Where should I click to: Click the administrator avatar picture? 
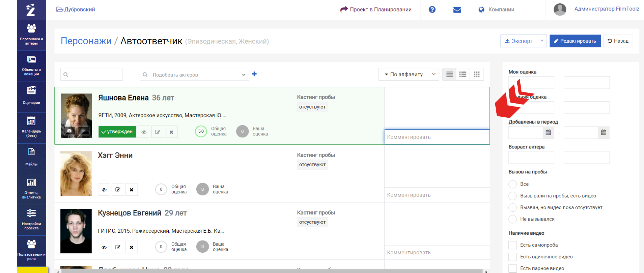pyautogui.click(x=560, y=9)
